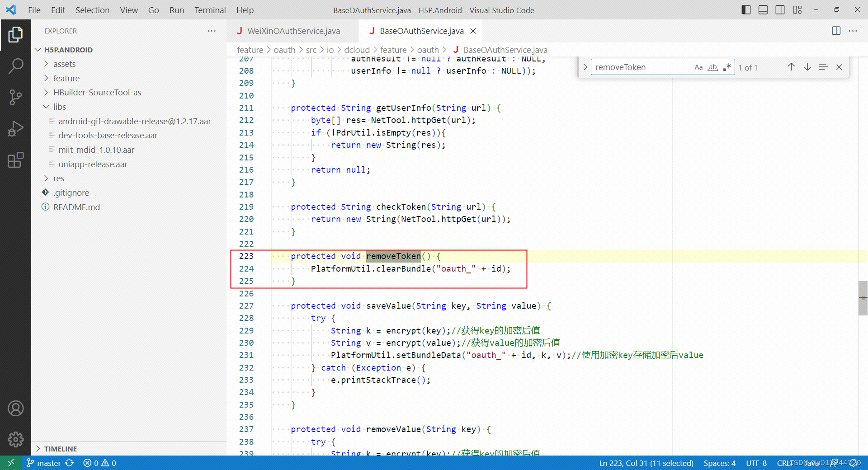
Task: Toggle Use Regular Expression option
Action: coord(727,67)
